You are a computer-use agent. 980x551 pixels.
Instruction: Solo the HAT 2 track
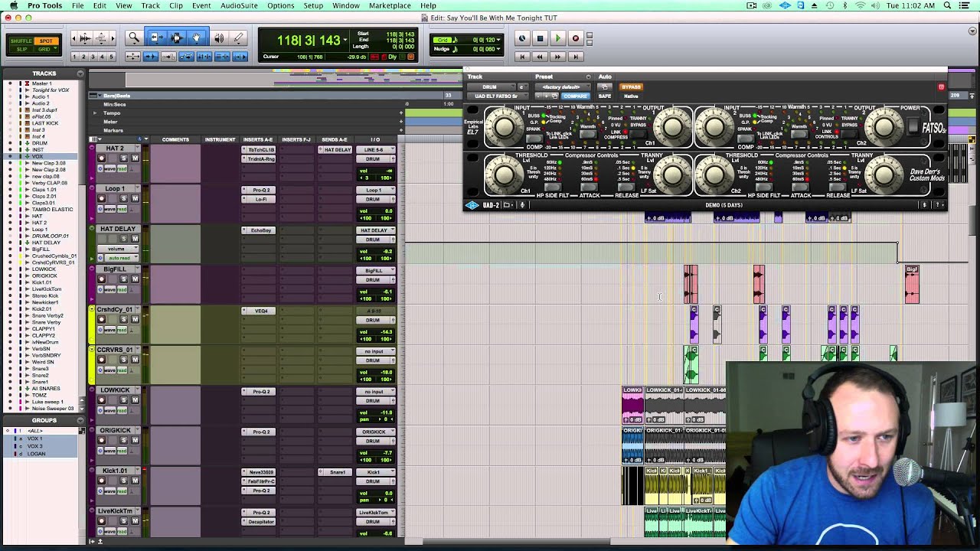coord(124,158)
